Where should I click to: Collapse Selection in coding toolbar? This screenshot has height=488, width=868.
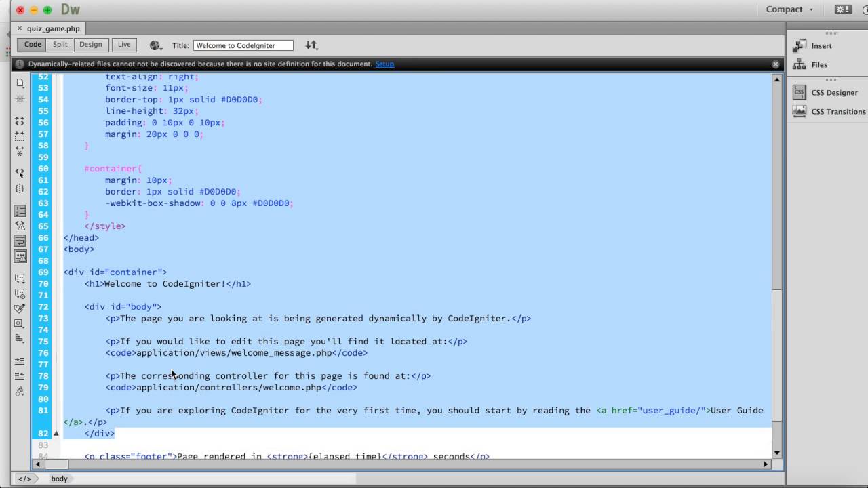click(20, 136)
